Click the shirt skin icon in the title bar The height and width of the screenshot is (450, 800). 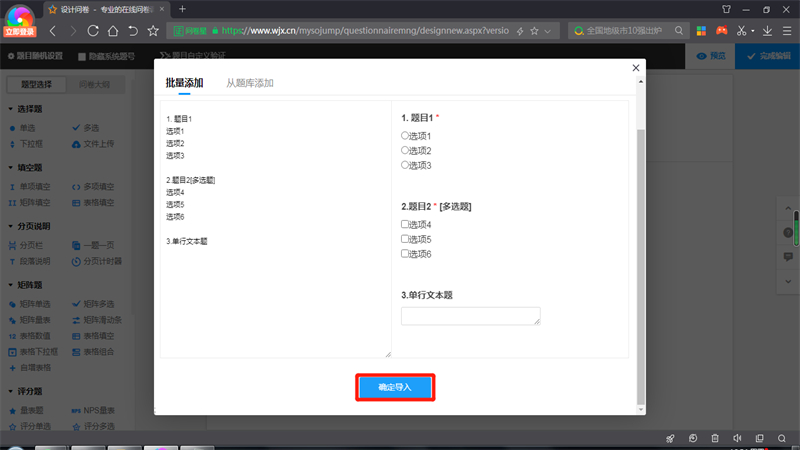click(x=727, y=9)
